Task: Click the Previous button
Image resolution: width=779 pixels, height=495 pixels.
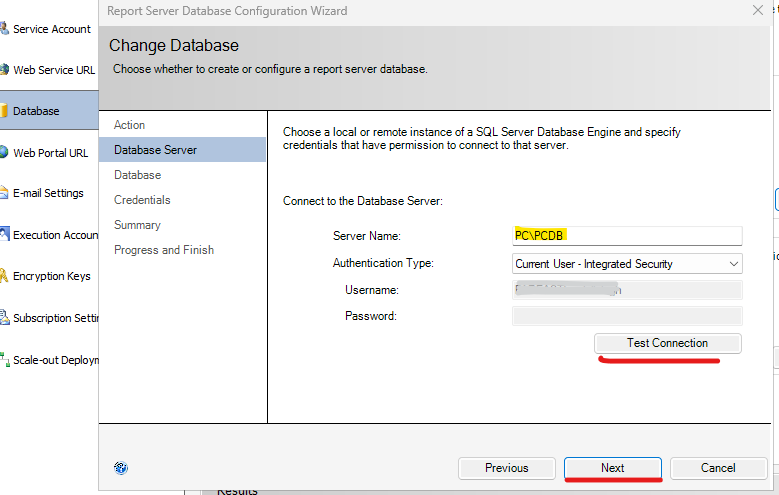Action: pyautogui.click(x=506, y=468)
